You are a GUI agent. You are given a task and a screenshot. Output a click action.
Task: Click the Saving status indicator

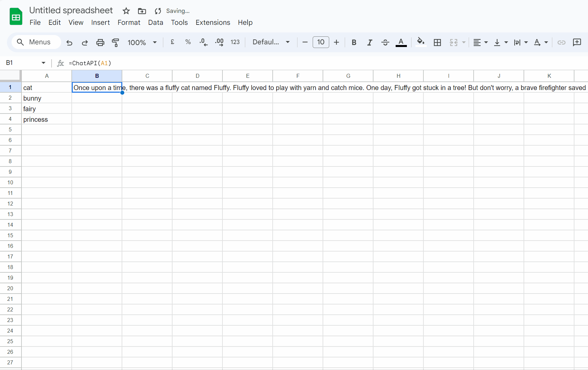tap(172, 11)
